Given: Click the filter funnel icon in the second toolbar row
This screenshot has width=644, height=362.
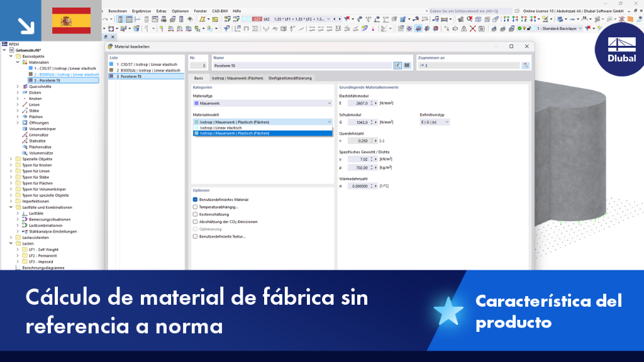Looking at the screenshot, I should [x=226, y=29].
